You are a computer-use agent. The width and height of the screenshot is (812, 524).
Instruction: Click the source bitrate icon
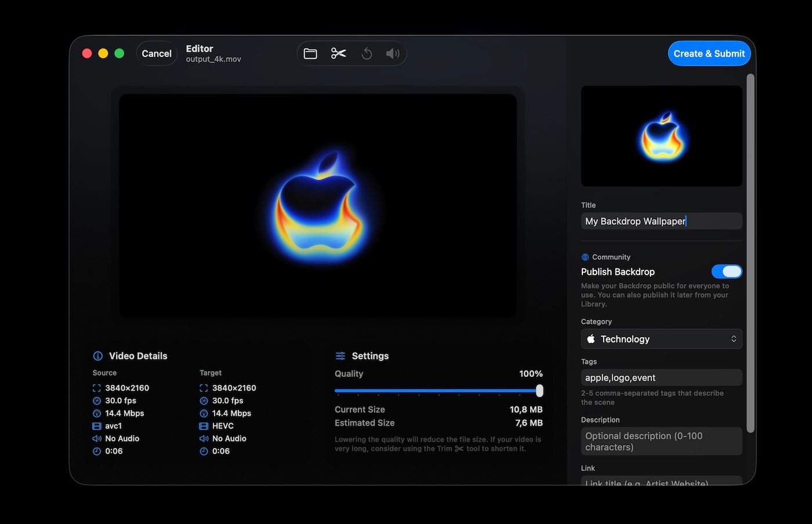(97, 414)
